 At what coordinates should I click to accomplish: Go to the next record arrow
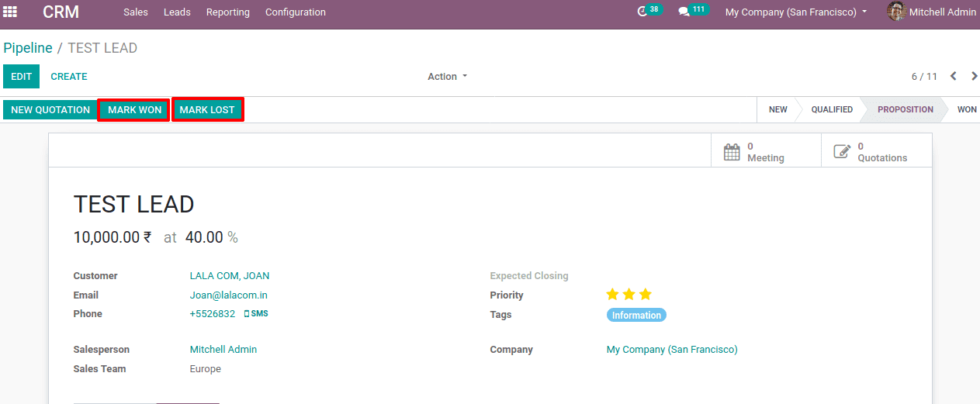974,76
